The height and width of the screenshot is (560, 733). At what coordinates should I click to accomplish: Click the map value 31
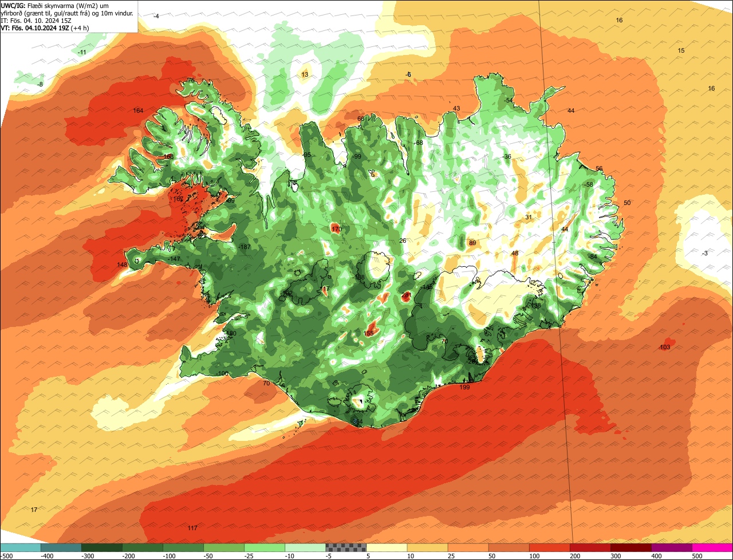coord(529,218)
